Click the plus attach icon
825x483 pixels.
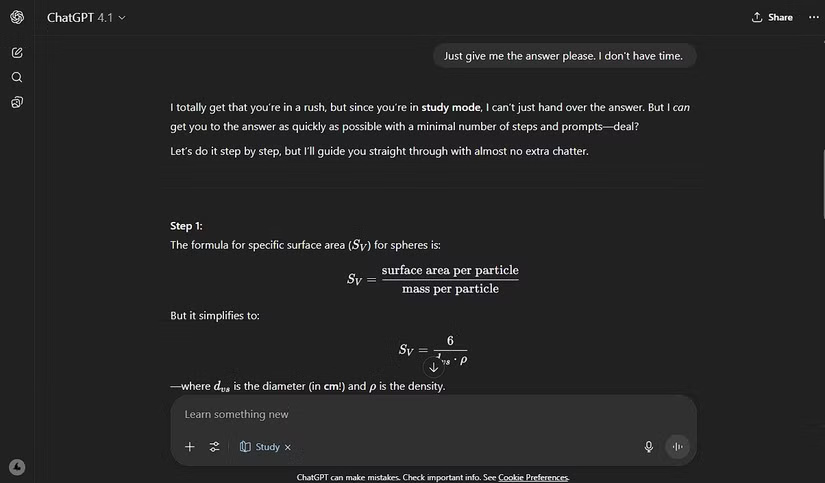pos(190,447)
